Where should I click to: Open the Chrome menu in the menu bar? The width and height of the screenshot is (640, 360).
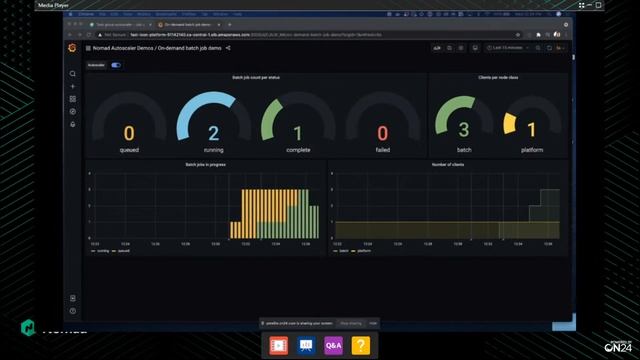pos(86,14)
